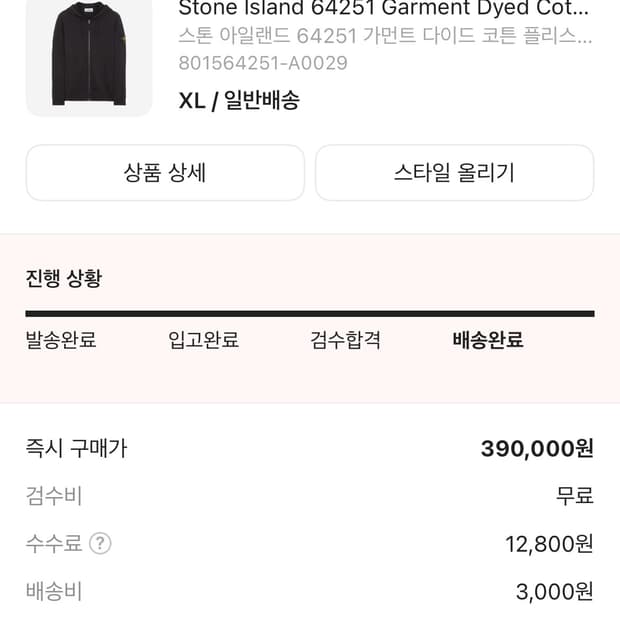Tap the 수수료 fee label
Screen dimensions: 620x620
coord(53,544)
